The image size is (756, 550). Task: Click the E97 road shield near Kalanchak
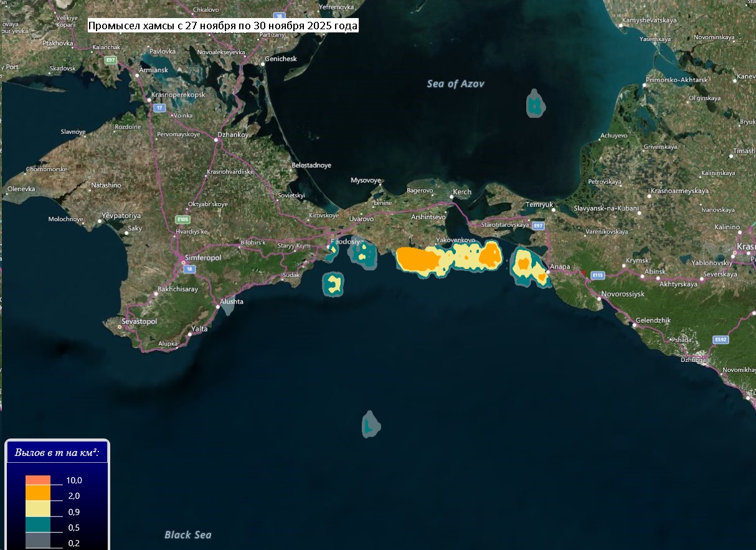click(111, 60)
